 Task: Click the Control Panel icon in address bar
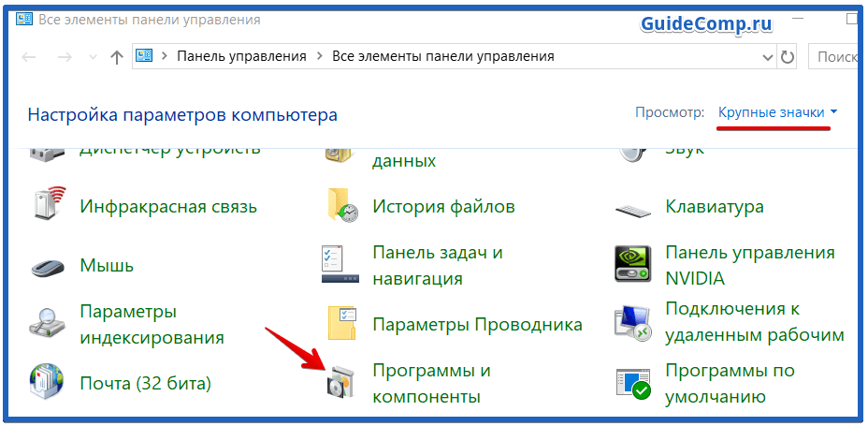pyautogui.click(x=144, y=55)
